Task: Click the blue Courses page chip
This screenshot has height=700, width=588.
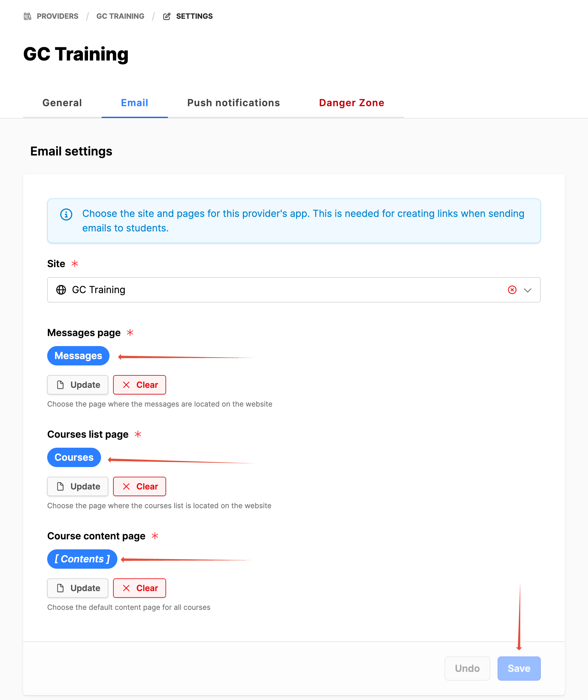Action: point(74,457)
